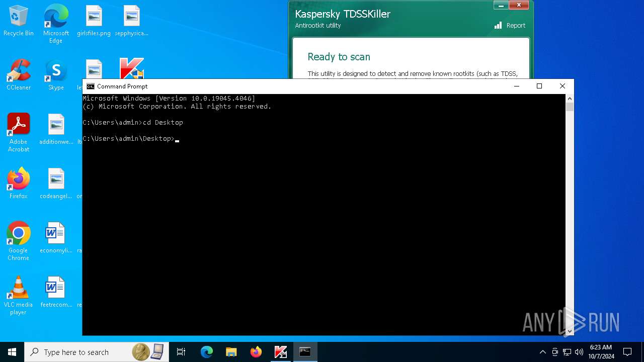Viewport: 644px width, 362px height.
Task: Launch Edge from the taskbar
Action: coord(207,352)
